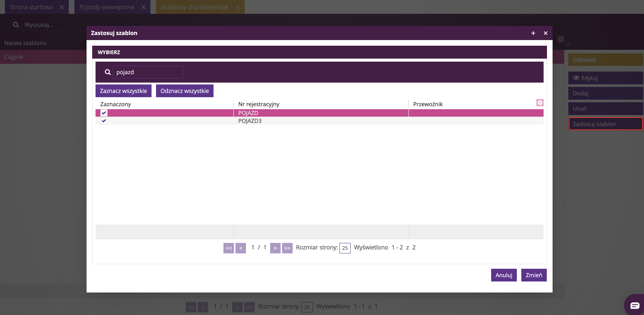Image resolution: width=644 pixels, height=315 pixels.
Task: Click the search magnifier icon in dialog
Action: tap(108, 72)
